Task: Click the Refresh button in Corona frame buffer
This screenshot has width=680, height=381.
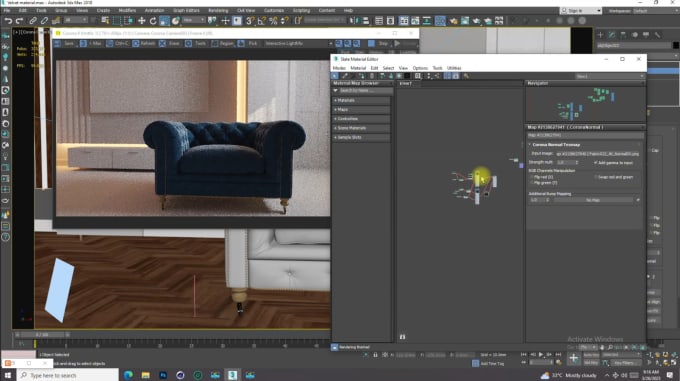Action: [x=144, y=43]
